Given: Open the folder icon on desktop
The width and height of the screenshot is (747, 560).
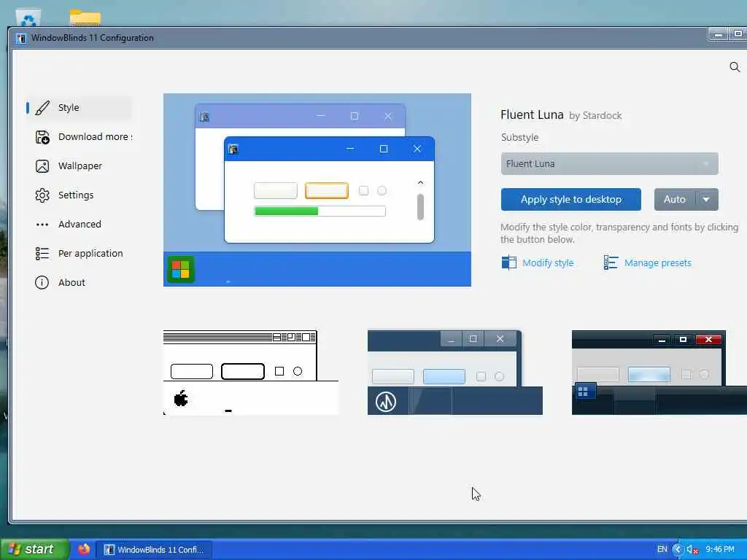Looking at the screenshot, I should (85, 17).
